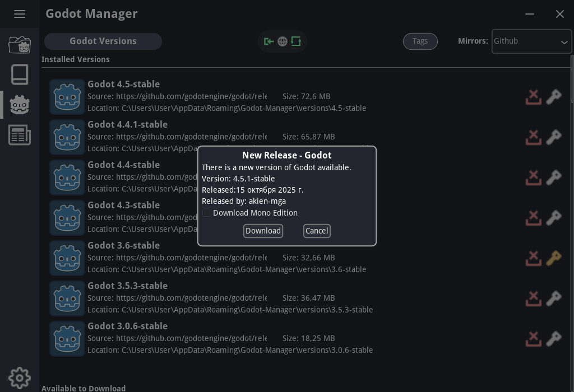Click the Size: 18,25 MB text
This screenshot has height=392, width=574.
[x=309, y=338]
